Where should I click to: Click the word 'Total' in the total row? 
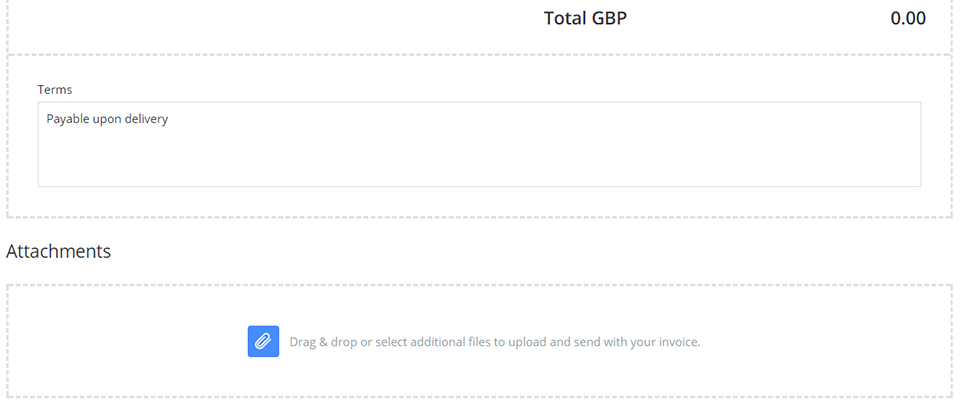(x=565, y=18)
